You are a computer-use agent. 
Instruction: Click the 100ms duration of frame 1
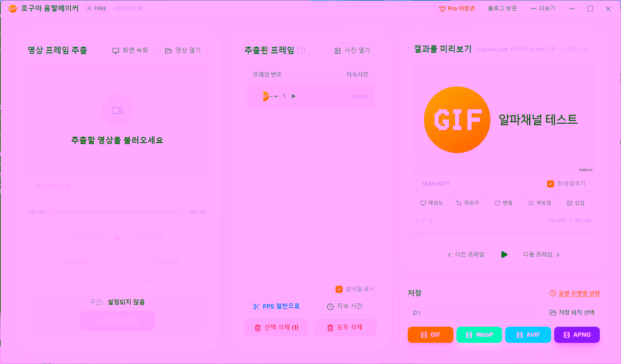[359, 97]
